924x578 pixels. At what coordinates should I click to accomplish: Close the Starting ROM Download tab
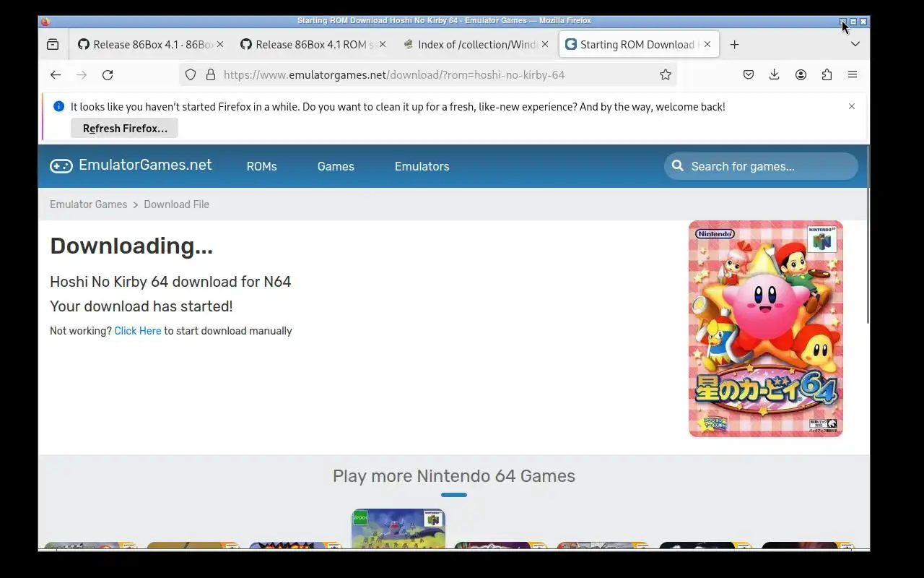tap(707, 45)
